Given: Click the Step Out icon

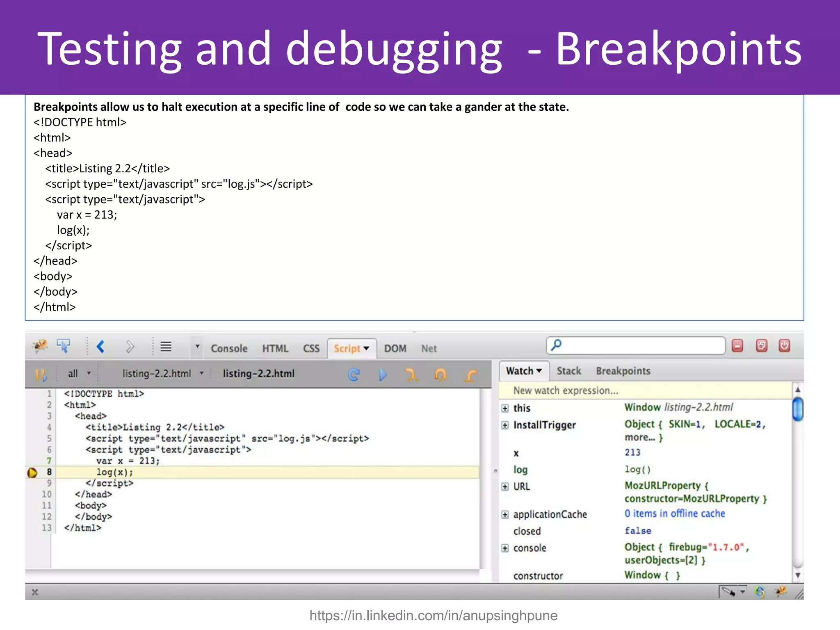Looking at the screenshot, I should coord(470,374).
